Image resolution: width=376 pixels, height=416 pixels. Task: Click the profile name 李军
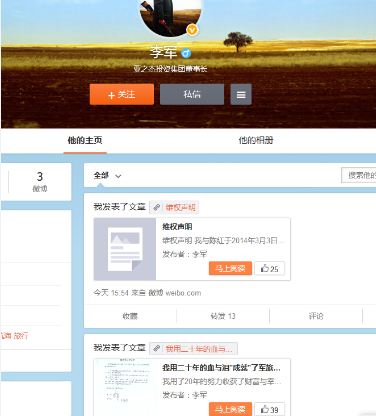pos(163,52)
